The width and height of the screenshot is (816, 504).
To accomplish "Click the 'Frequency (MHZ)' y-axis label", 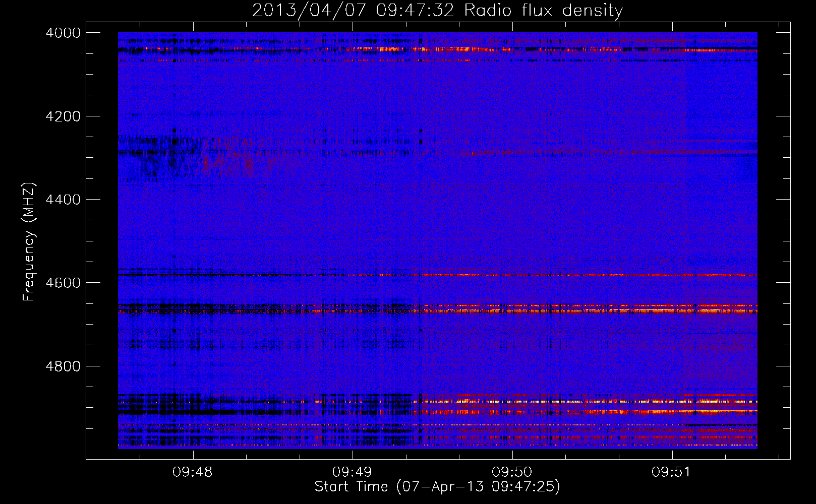I will [29, 242].
